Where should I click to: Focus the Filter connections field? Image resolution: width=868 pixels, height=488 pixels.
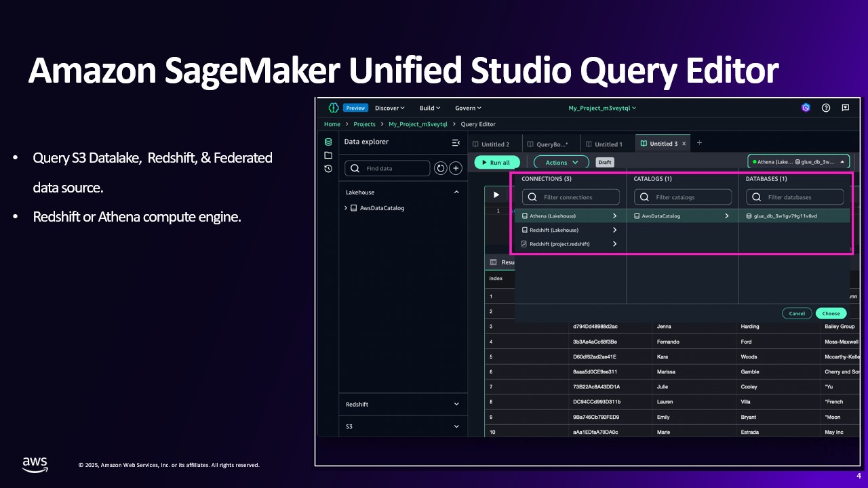571,197
